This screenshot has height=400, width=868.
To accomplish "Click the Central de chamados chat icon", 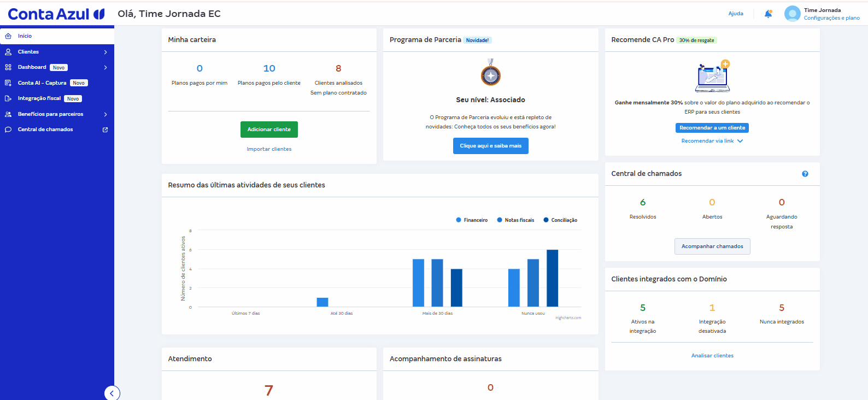I will click(x=8, y=130).
